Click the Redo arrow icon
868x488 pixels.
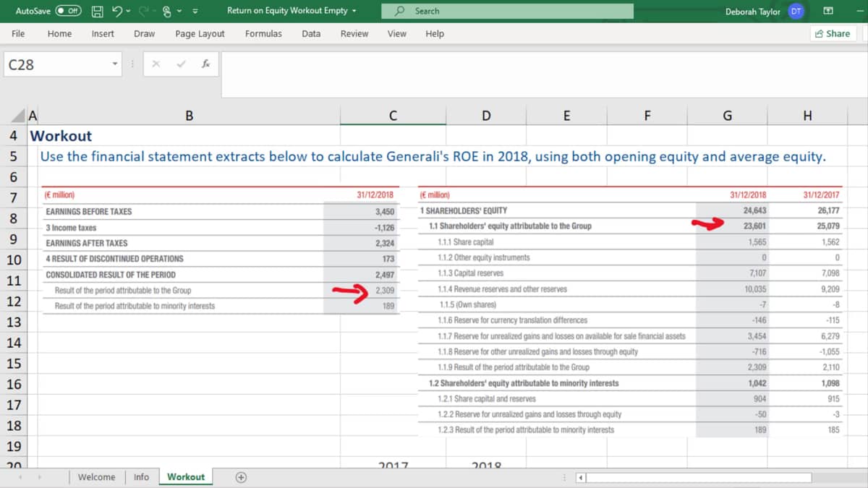[x=142, y=11]
